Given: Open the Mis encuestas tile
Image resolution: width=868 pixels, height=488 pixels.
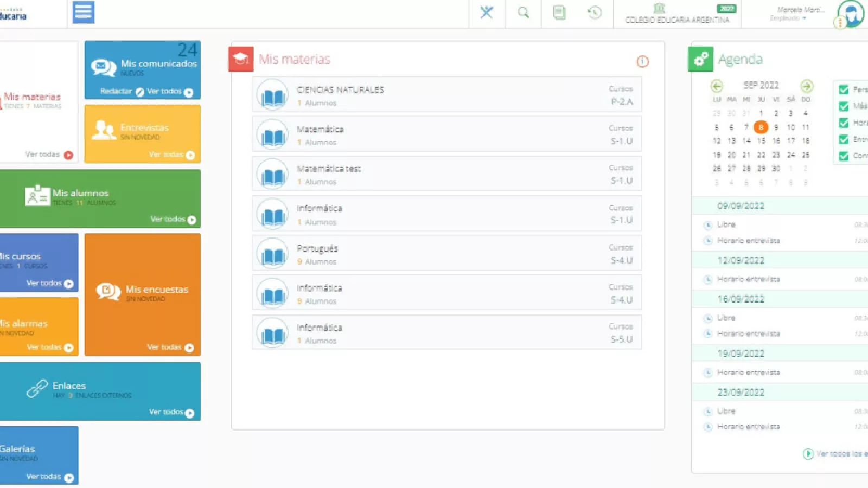Looking at the screenshot, I should pos(142,293).
